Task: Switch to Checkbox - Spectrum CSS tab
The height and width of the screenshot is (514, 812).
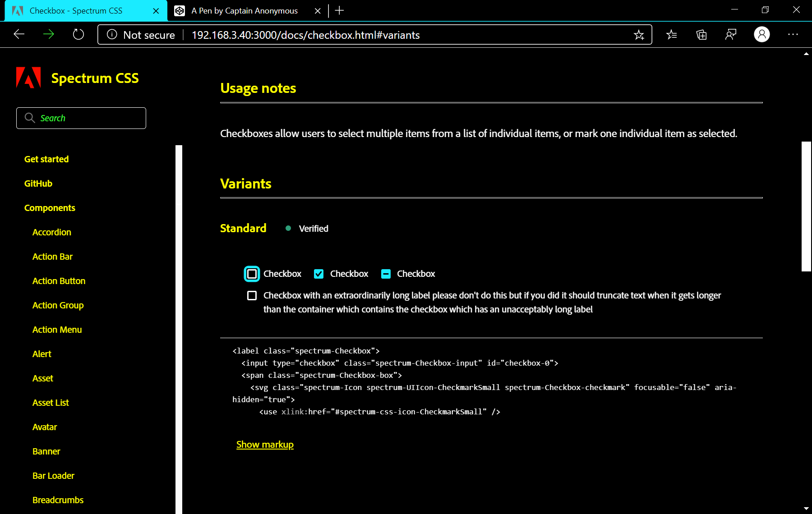Action: (x=86, y=10)
